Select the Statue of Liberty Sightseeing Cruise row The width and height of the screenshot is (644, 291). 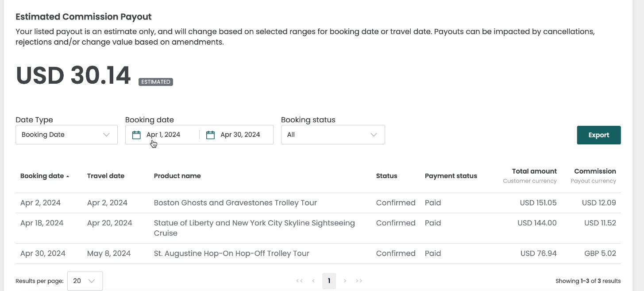[x=318, y=228]
